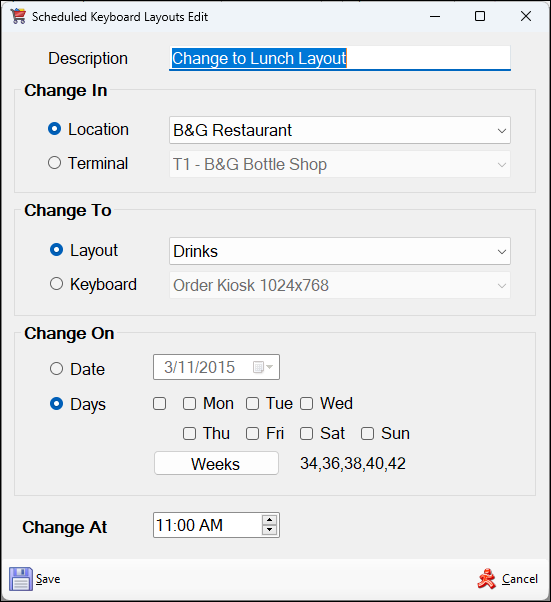Check the Sun checkbox
This screenshot has height=602, width=551.
tap(367, 433)
